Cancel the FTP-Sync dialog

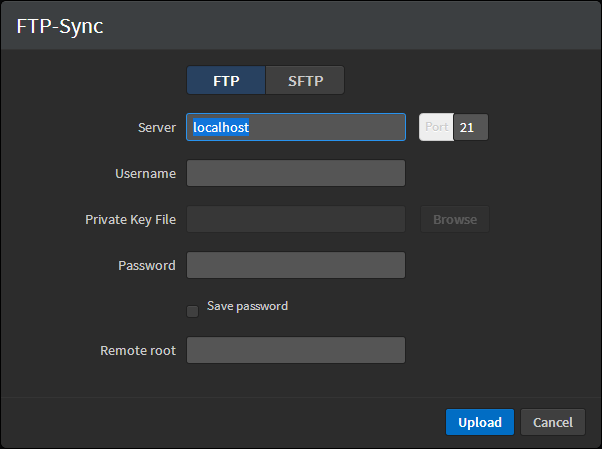coord(553,422)
